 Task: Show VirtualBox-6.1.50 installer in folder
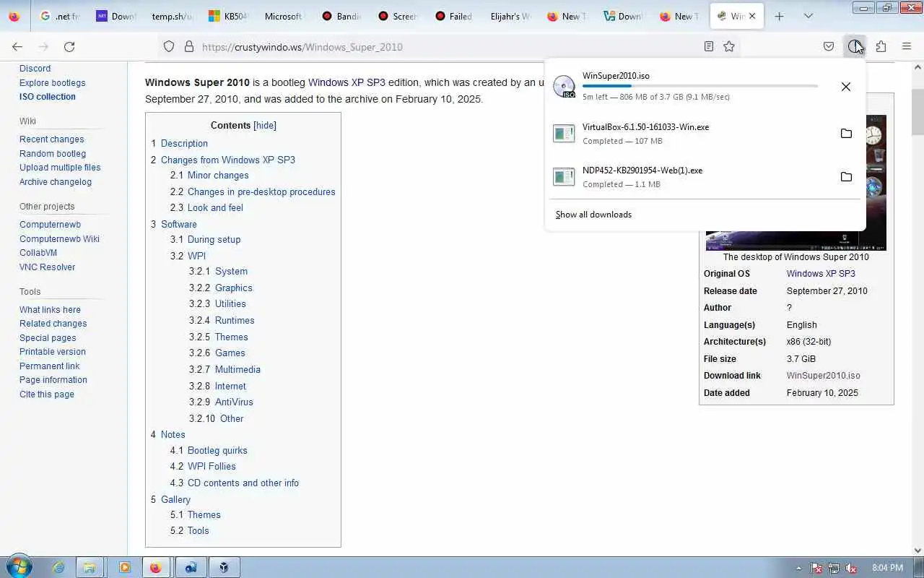point(846,133)
